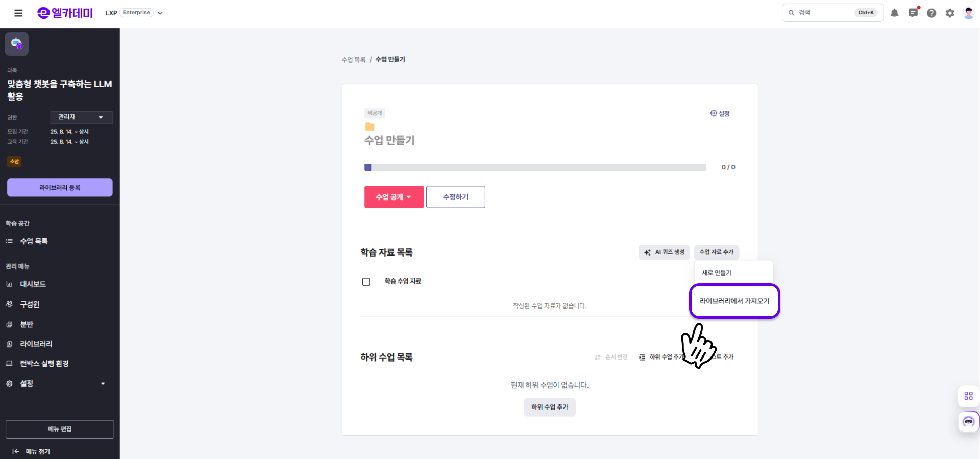
Task: Open the chatbot assistant floating icon
Action: click(968, 422)
